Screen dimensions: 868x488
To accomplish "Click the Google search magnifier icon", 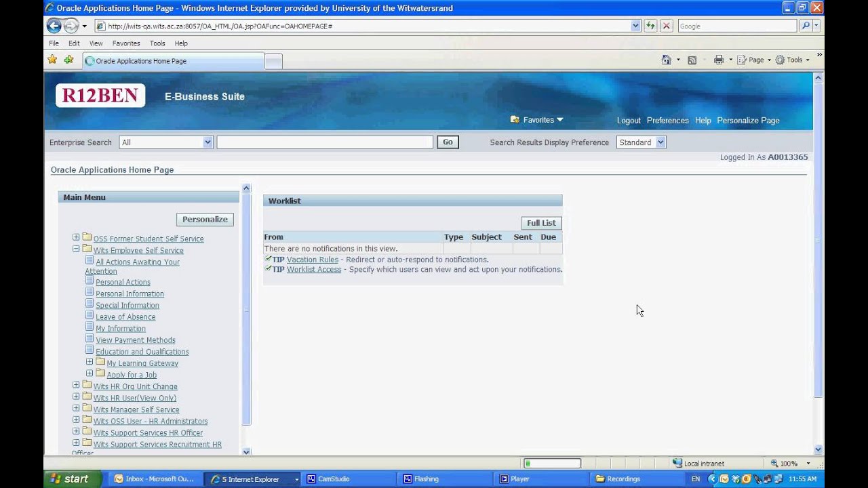I will [x=805, y=26].
